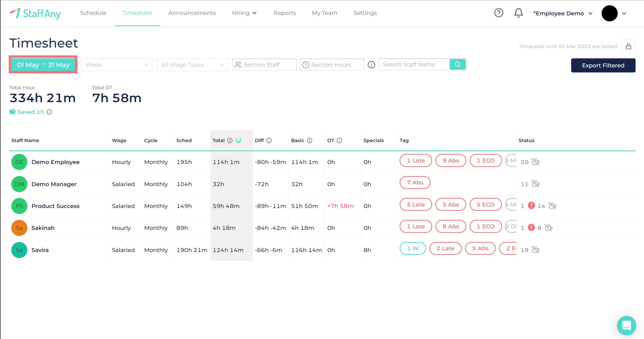
Task: Open the Hiring menu
Action: tap(244, 13)
